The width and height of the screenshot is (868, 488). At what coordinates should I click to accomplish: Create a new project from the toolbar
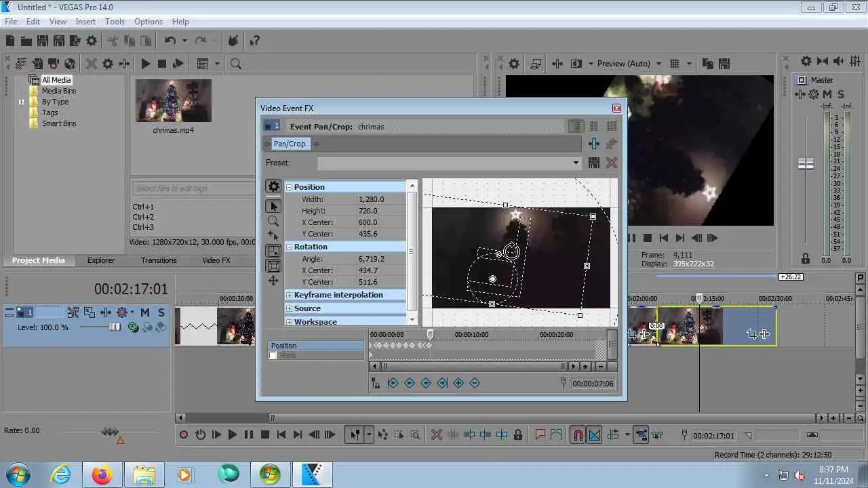(x=10, y=41)
